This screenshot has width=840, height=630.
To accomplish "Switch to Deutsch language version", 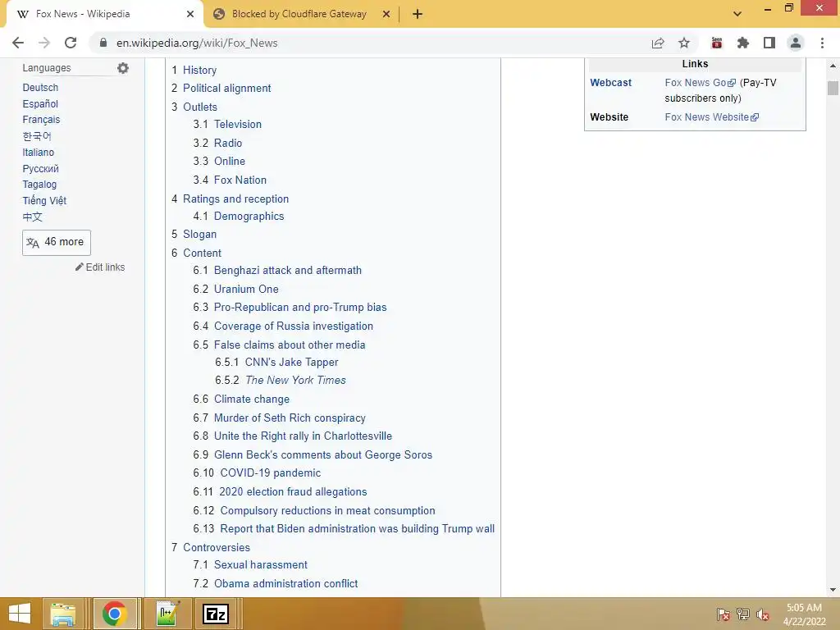I will click(40, 87).
